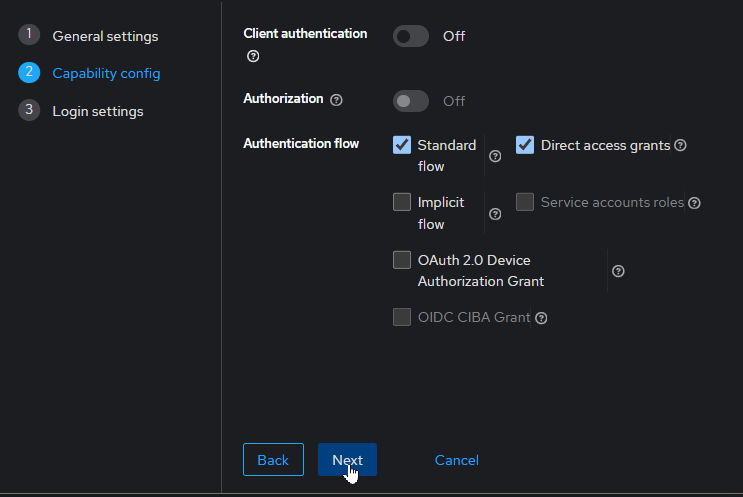
Task: Enable the Implicit flow checkbox
Action: [402, 202]
